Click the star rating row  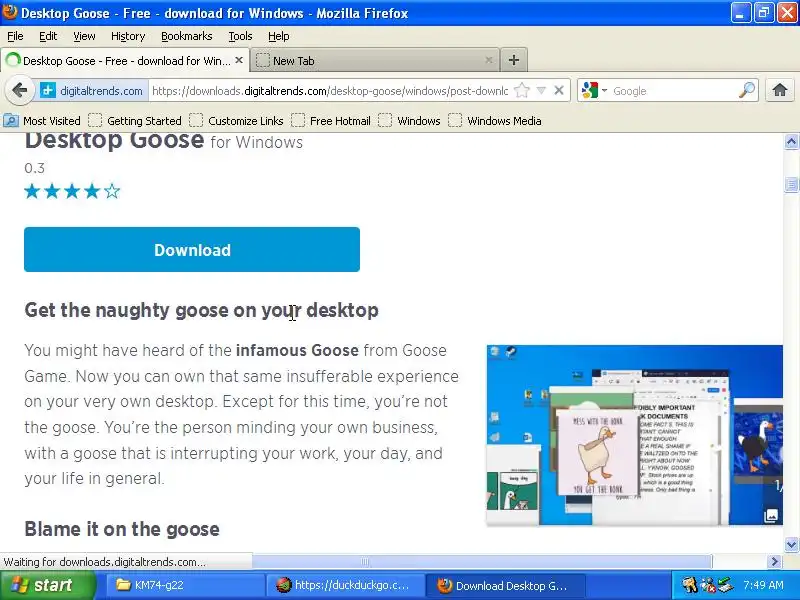pos(72,191)
